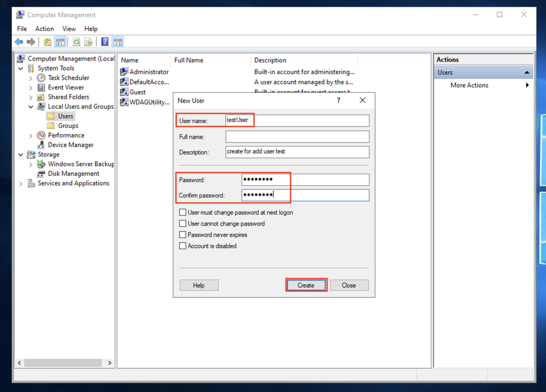Click the Forward navigation arrow in toolbar
The image size is (546, 392).
pos(31,42)
